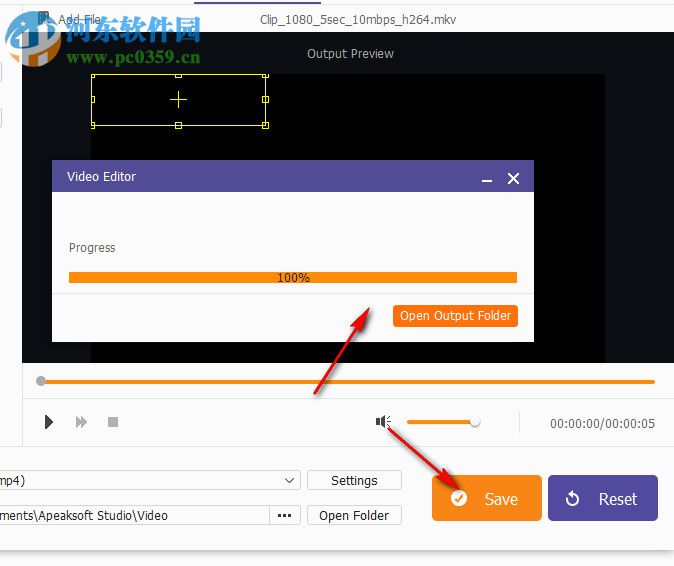Click crop box right-middle handle
The height and width of the screenshot is (566, 674).
click(x=265, y=100)
